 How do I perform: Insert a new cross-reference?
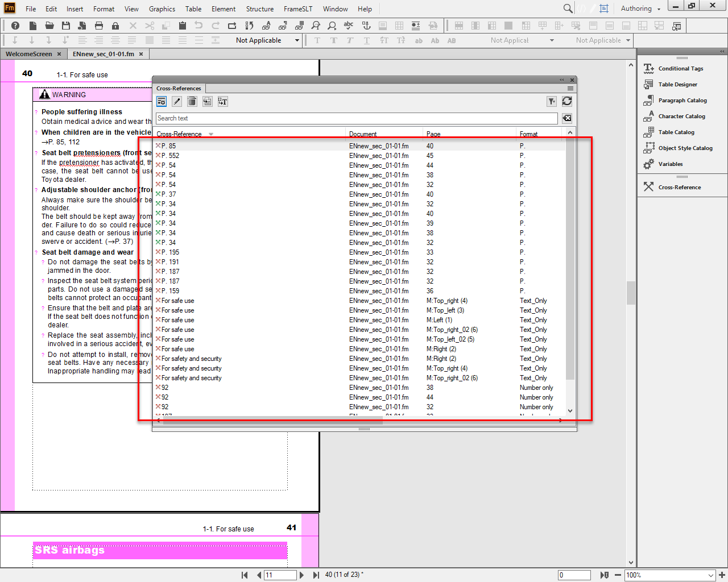coord(162,101)
